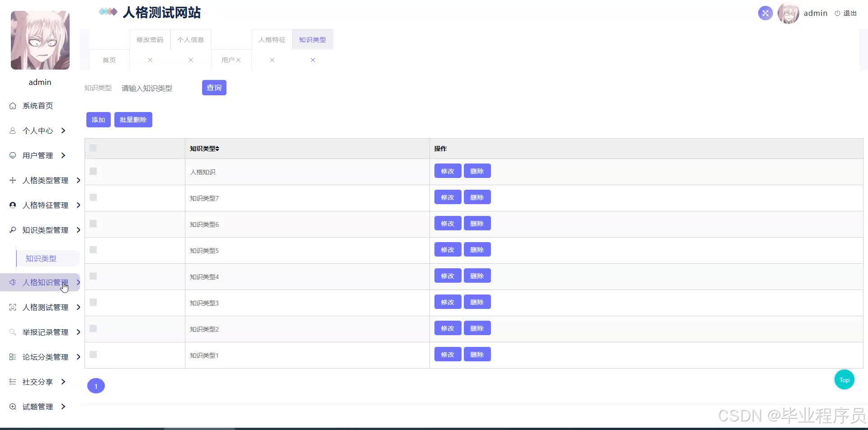Expand the 人格测试管理 menu chevron
This screenshot has width=868, height=430.
tap(78, 307)
